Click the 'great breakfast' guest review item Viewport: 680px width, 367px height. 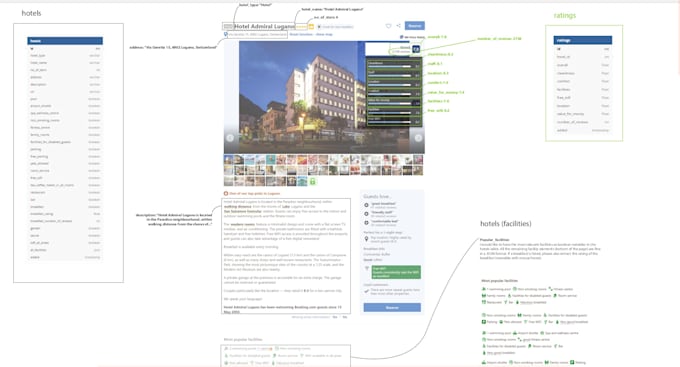(x=380, y=205)
